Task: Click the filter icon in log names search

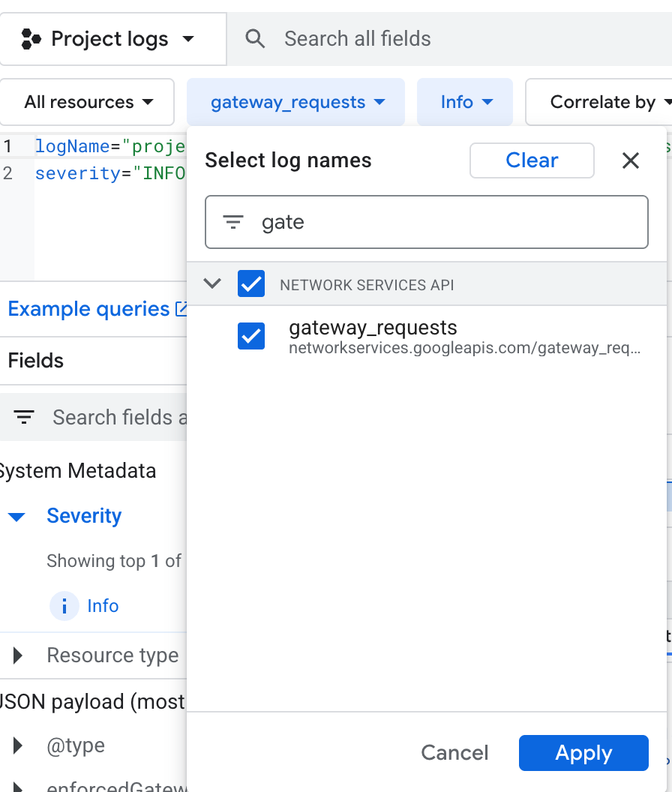Action: tap(233, 222)
